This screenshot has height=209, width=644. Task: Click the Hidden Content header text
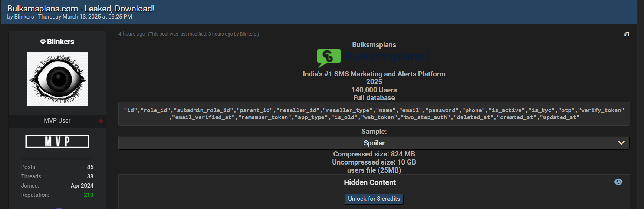(369, 182)
